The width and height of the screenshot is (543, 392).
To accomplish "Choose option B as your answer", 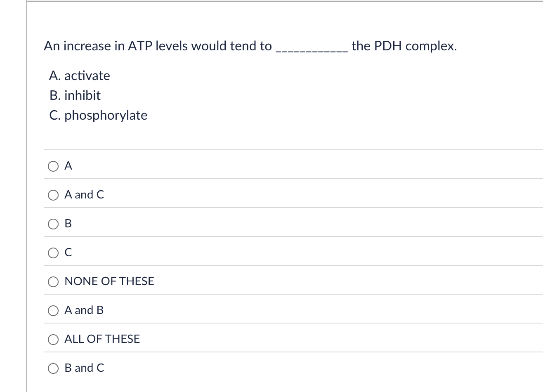I will click(53, 224).
